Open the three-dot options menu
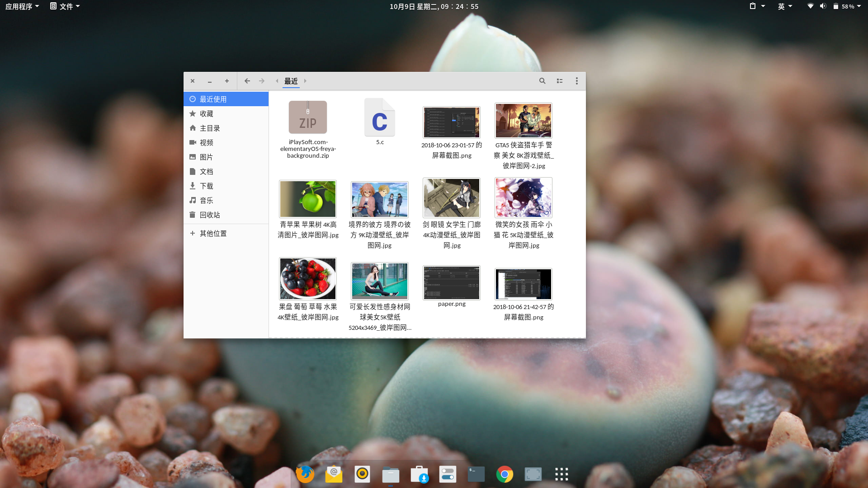868x488 pixels. click(x=576, y=81)
